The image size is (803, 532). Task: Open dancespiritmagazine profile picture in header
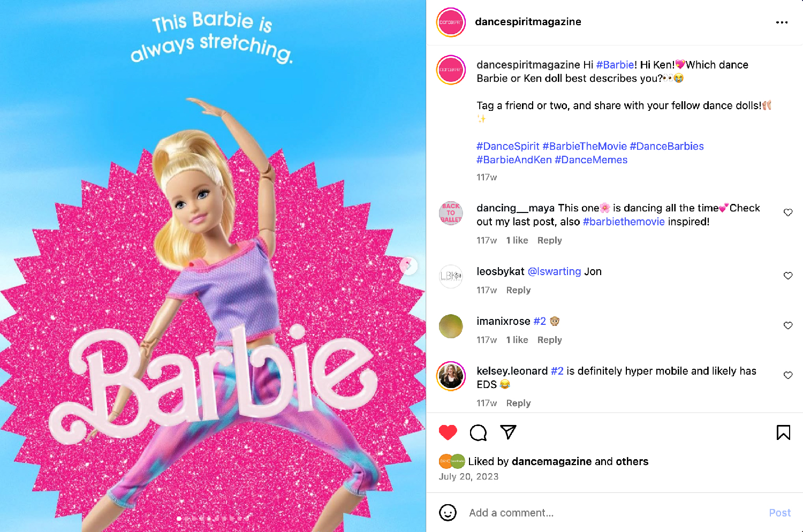coord(451,22)
